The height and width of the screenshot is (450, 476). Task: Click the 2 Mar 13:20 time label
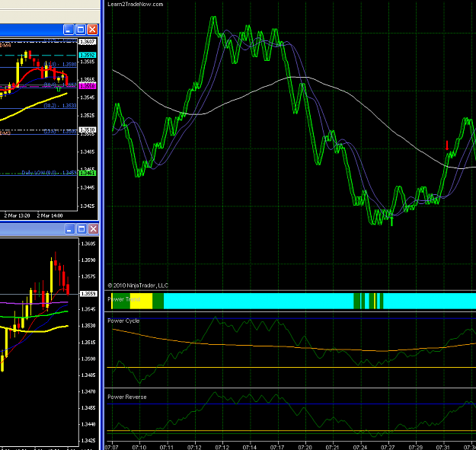[17, 215]
